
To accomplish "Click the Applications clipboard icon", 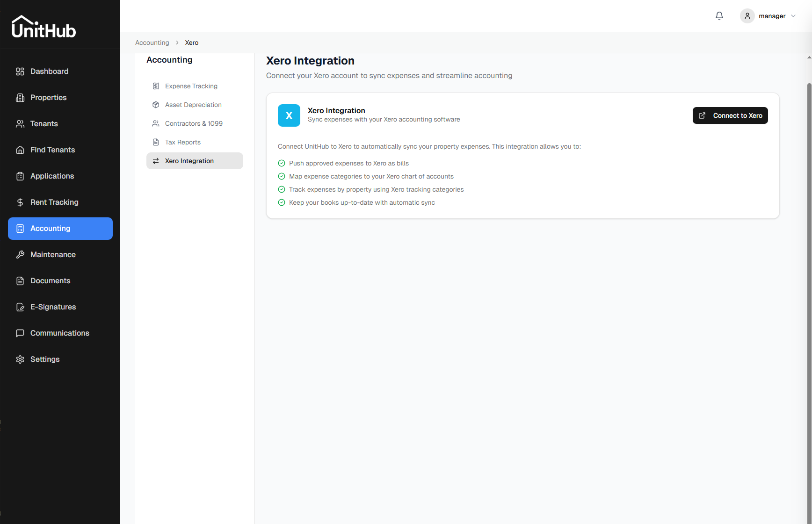I will (x=20, y=176).
